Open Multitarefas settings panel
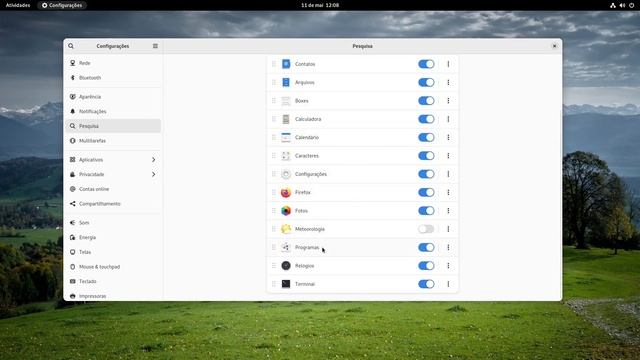The width and height of the screenshot is (640, 360). pos(113,141)
